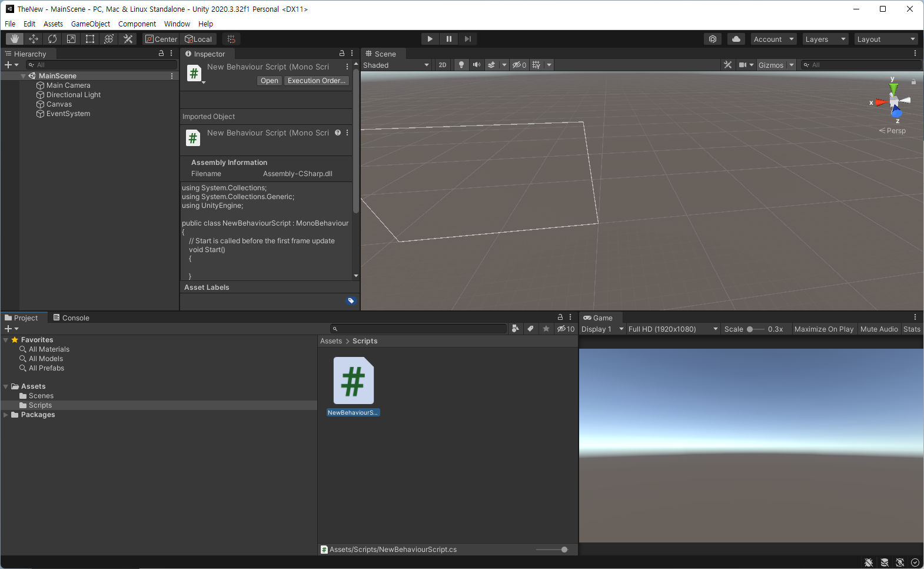Select the Move tool

point(34,39)
